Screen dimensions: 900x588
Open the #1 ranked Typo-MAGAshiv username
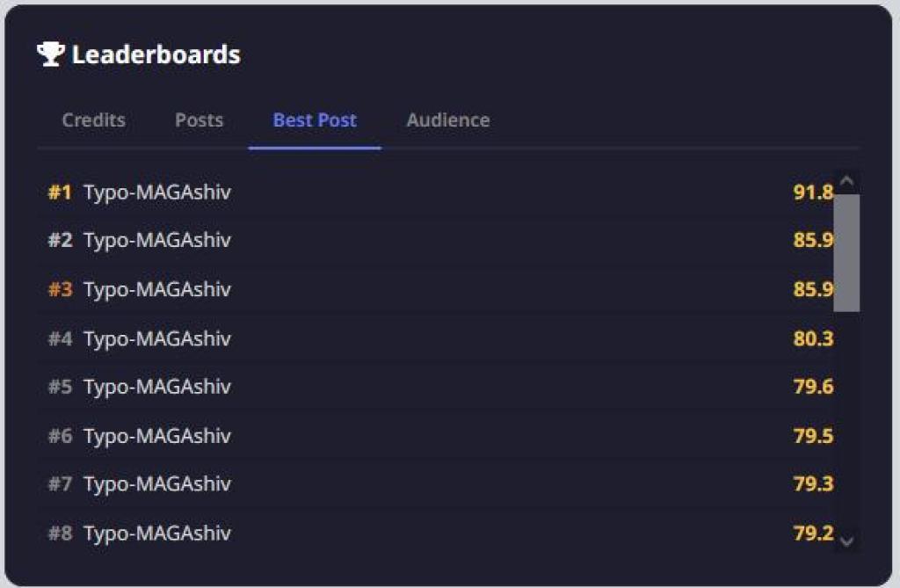[157, 192]
